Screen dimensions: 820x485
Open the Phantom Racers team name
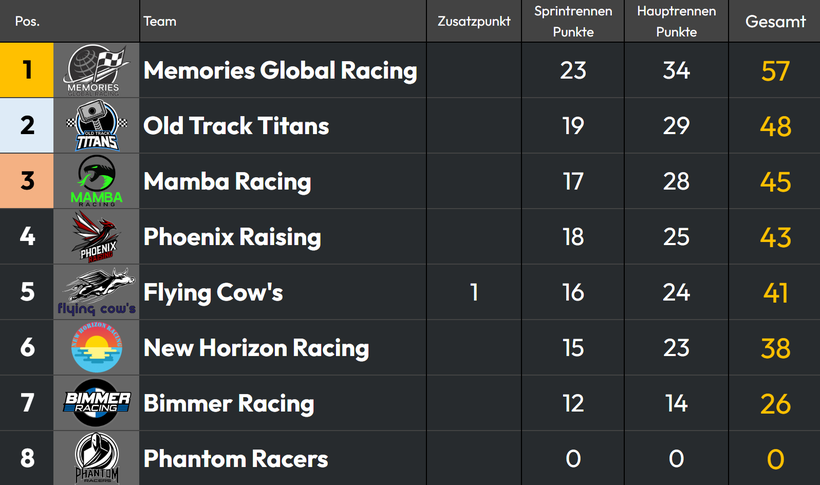tap(236, 459)
